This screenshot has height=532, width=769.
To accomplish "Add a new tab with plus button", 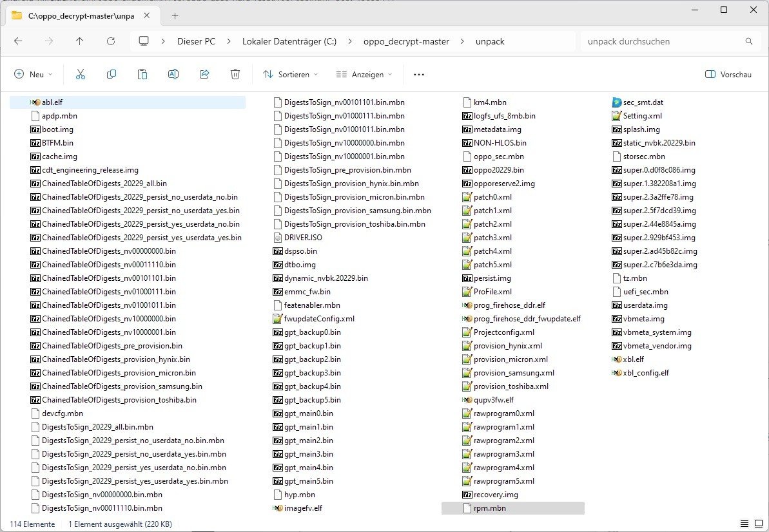I will point(175,15).
